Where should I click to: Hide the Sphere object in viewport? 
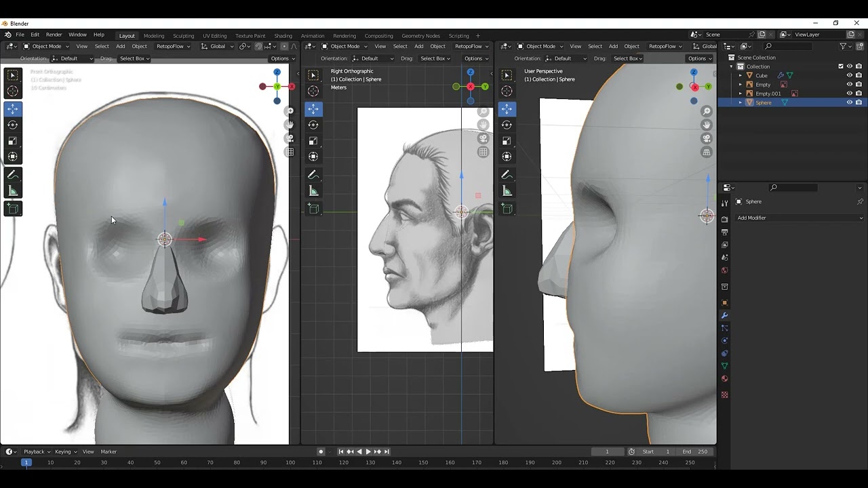849,102
